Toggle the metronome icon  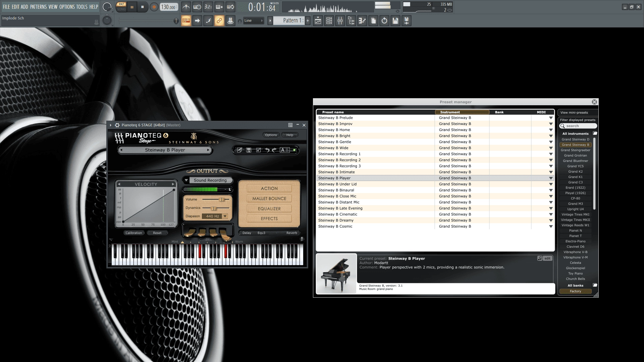pos(186,7)
